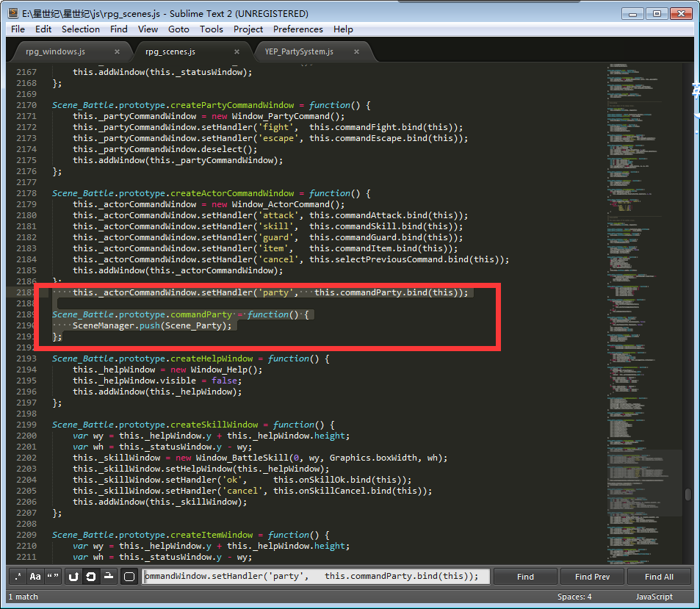
Task: Open the Project menu
Action: tap(248, 29)
